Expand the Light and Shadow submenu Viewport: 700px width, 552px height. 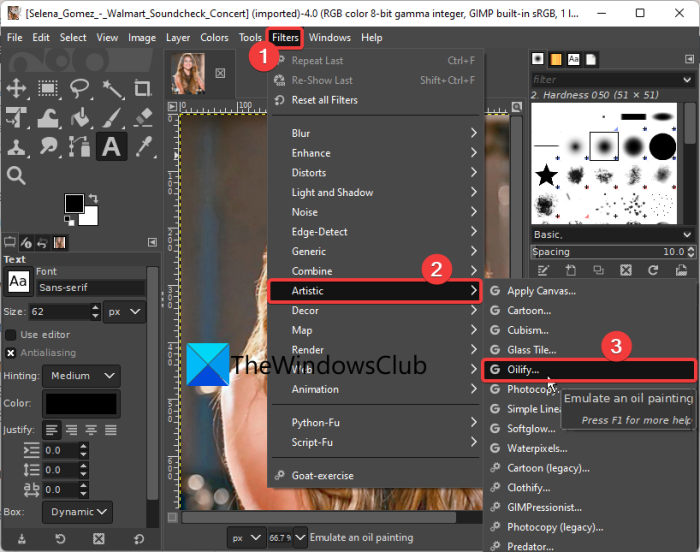click(x=375, y=192)
